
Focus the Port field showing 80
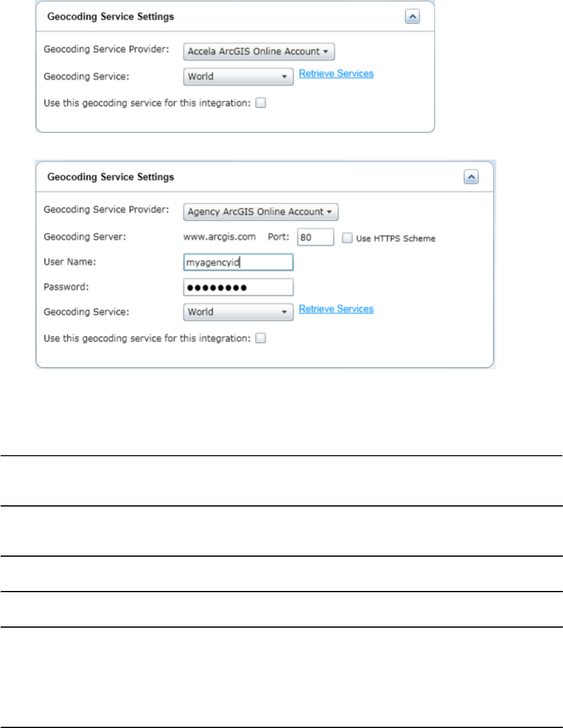pyautogui.click(x=315, y=237)
